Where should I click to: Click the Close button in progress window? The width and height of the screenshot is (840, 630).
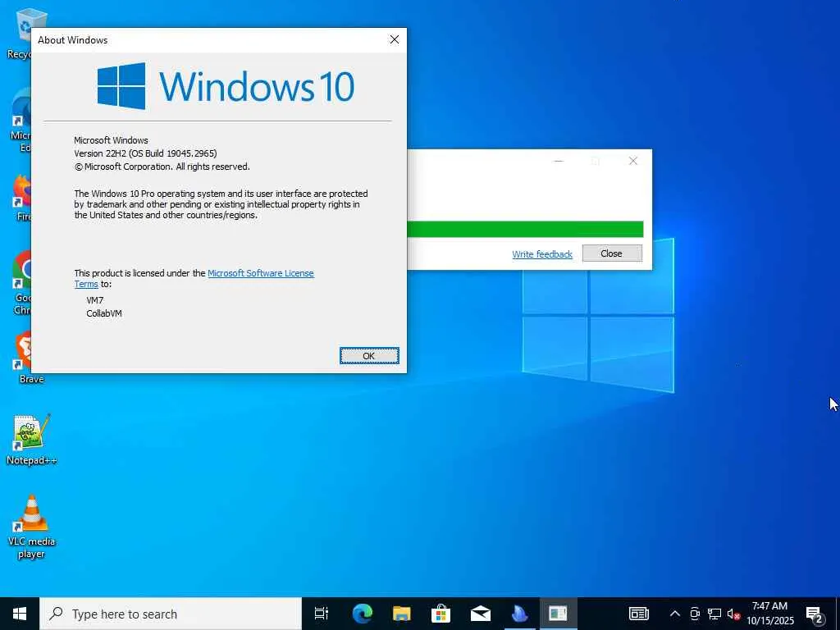click(612, 253)
